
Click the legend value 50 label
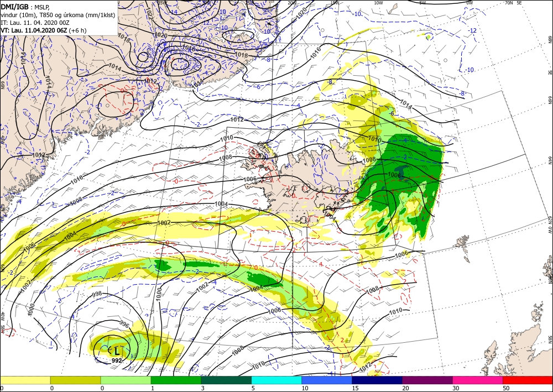point(506,388)
